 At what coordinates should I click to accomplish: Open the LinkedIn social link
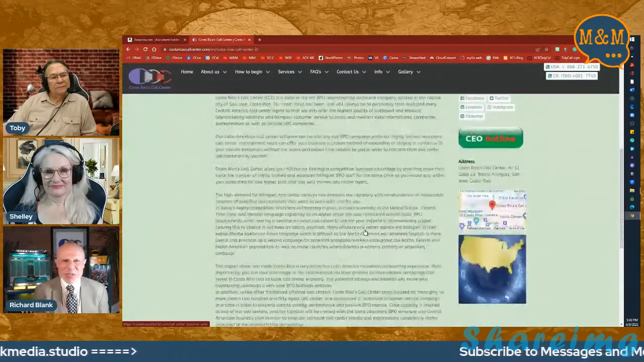[471, 107]
